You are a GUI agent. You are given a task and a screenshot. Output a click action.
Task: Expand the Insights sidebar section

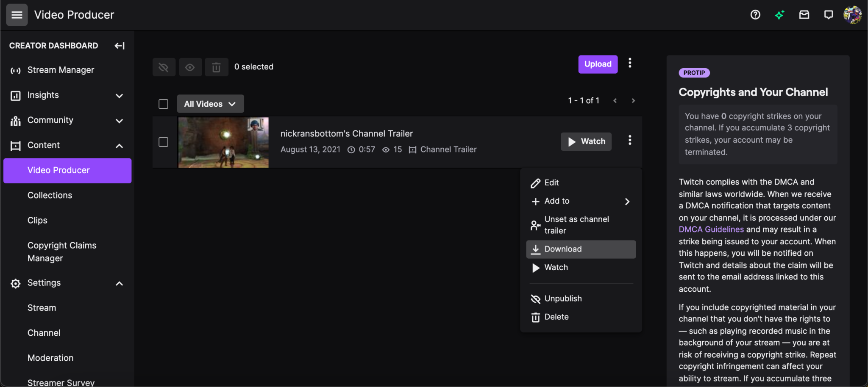click(119, 95)
